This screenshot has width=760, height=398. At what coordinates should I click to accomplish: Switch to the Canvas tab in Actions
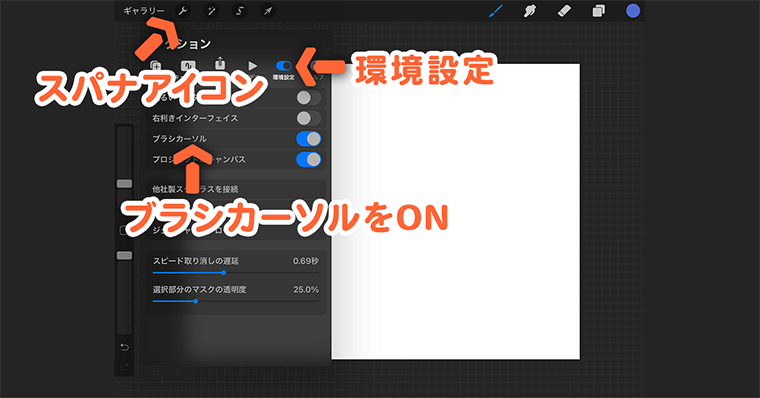point(188,66)
